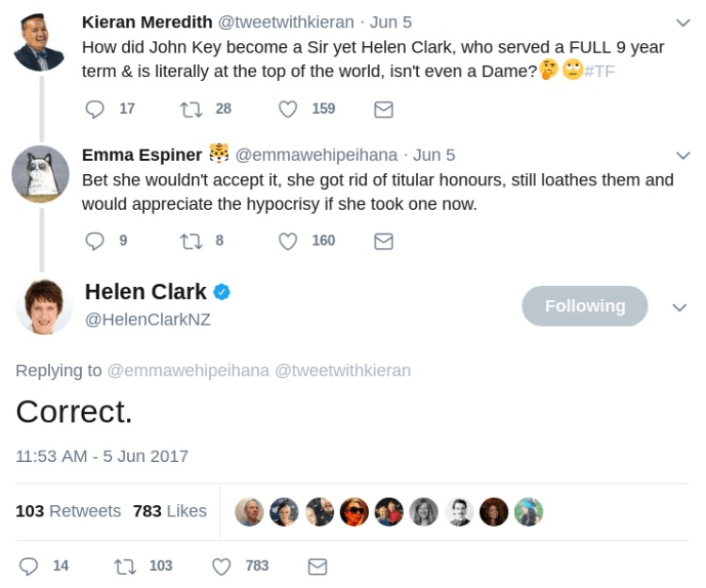This screenshot has width=706, height=588.
Task: Click first liker avatar in the likes row
Action: click(249, 511)
